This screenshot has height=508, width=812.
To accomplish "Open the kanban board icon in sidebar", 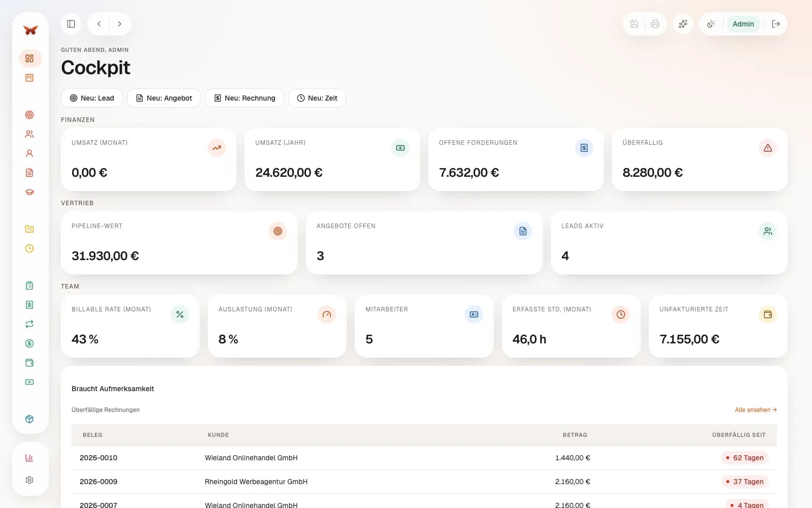I will pos(29,78).
